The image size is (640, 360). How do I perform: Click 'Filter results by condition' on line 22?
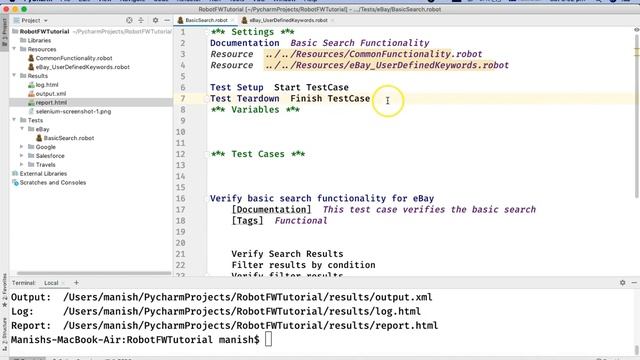(x=303, y=265)
